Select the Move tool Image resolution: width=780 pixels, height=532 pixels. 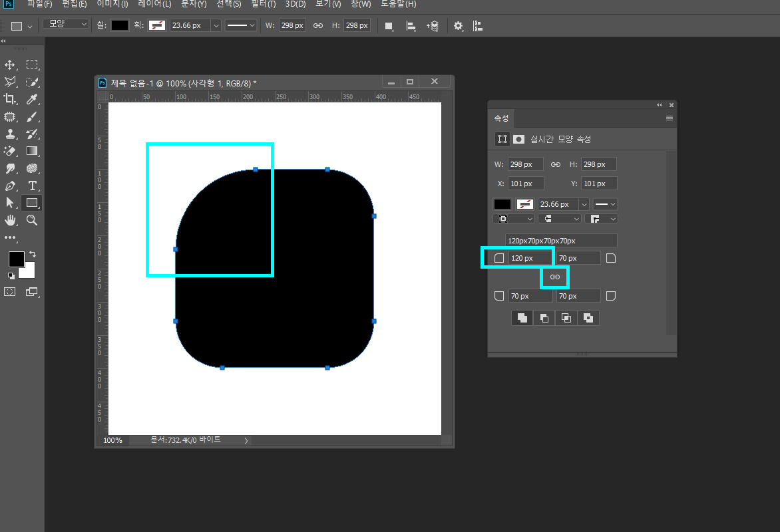pyautogui.click(x=9, y=65)
